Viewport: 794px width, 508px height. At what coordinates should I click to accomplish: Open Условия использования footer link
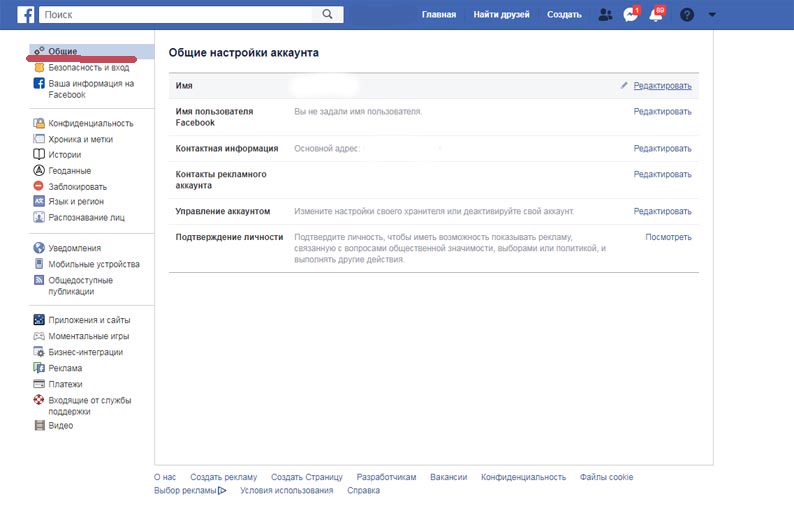click(x=287, y=490)
